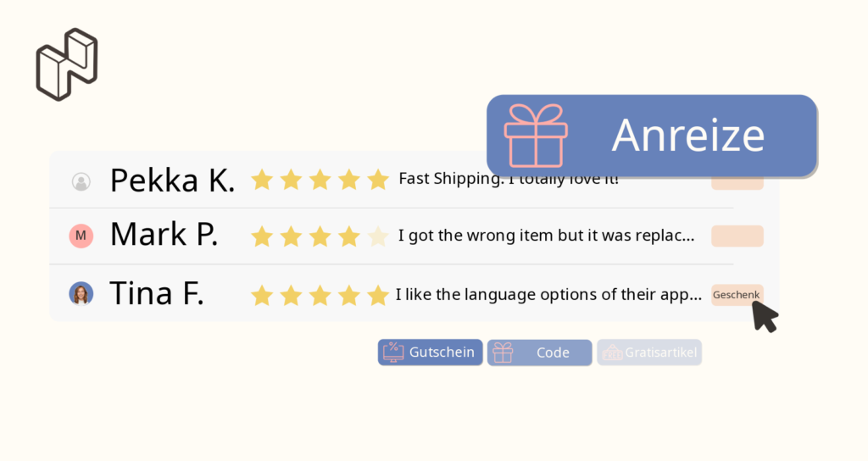Select the Pekka K. reviewer name
Screen dimensions: 868x461
tap(172, 181)
